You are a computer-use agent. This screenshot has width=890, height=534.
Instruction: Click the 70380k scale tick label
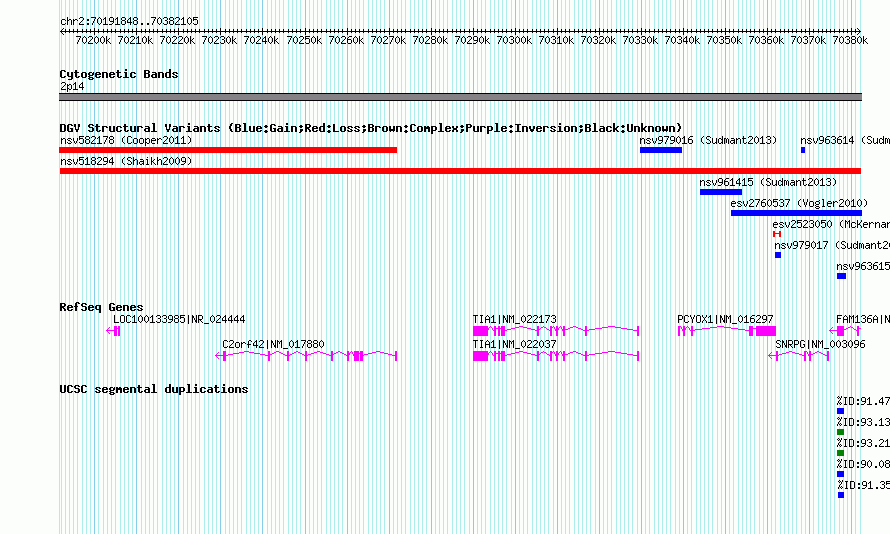[850, 40]
